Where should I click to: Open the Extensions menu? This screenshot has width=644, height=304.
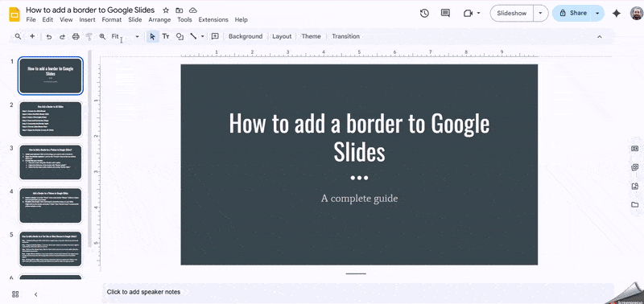pos(213,19)
